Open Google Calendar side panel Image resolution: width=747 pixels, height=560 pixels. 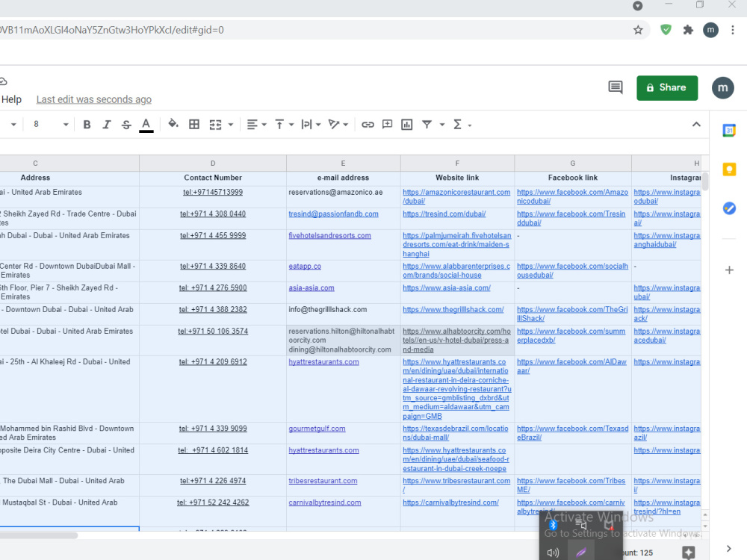(729, 130)
